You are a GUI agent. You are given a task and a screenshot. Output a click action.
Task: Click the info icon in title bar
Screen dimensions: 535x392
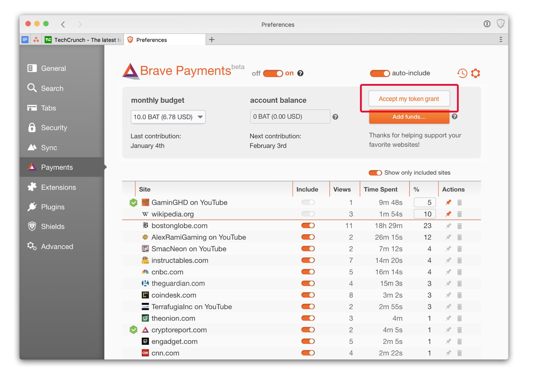click(487, 24)
